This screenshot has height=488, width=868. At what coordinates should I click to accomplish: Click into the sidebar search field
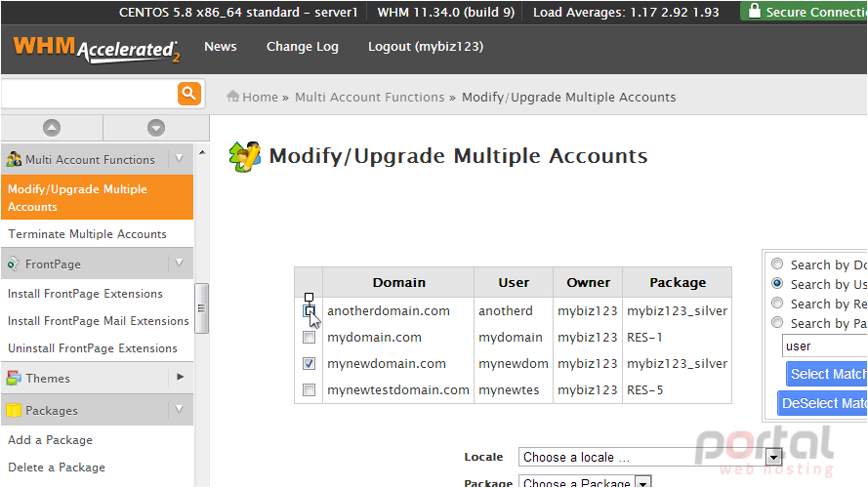click(89, 94)
